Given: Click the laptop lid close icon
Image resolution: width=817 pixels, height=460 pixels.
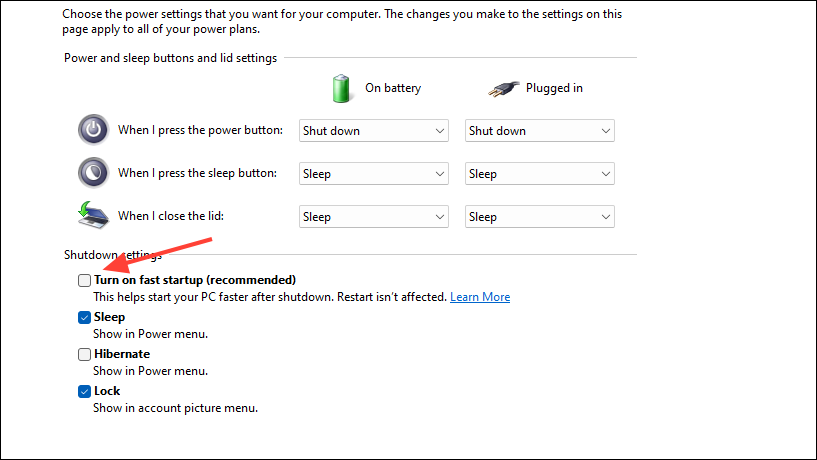Looking at the screenshot, I should pos(93,215).
